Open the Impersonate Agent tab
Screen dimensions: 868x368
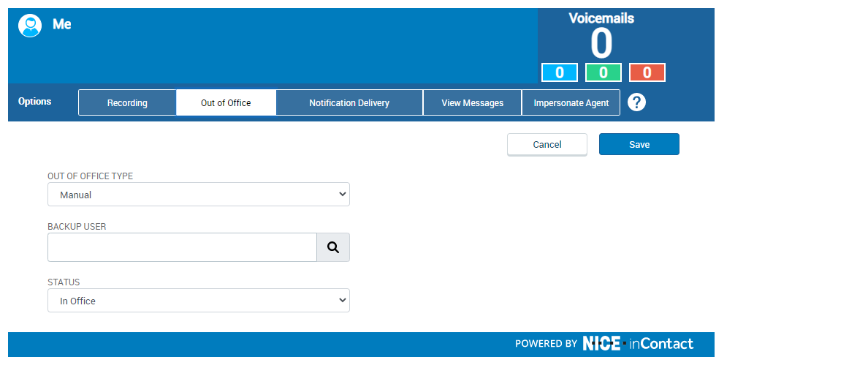[571, 102]
